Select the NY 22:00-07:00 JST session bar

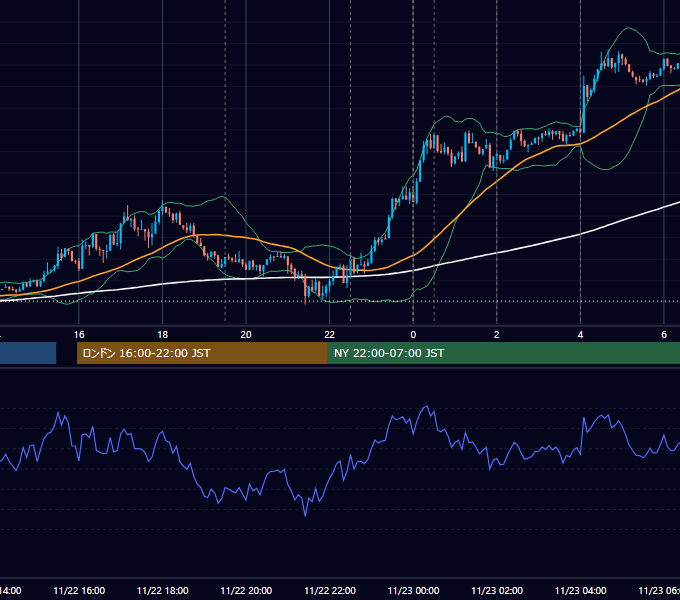click(x=503, y=353)
